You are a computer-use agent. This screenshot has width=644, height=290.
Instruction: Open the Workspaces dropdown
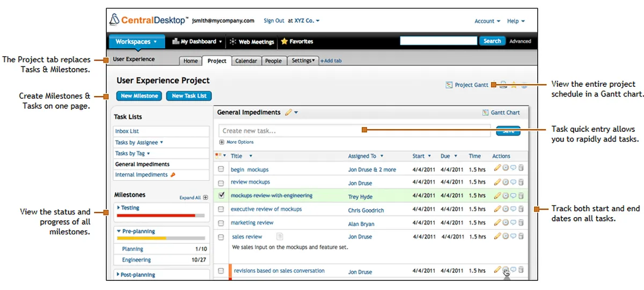(x=136, y=41)
